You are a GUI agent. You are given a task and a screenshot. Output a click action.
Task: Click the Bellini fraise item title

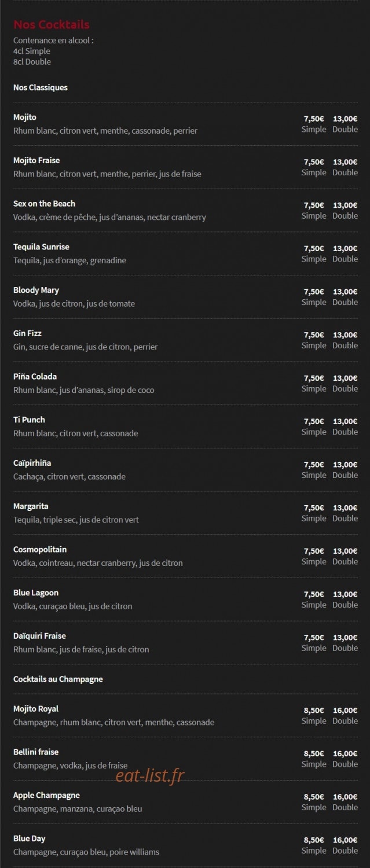point(36,752)
